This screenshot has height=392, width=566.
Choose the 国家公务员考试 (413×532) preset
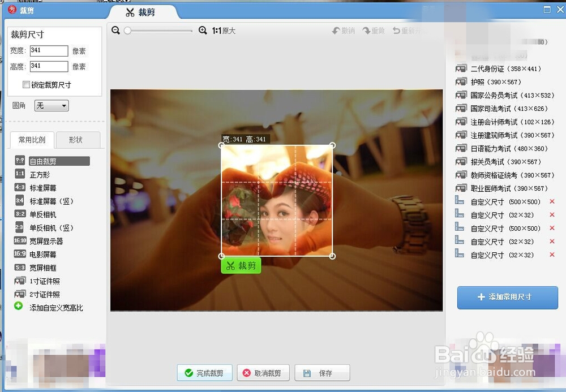pyautogui.click(x=505, y=95)
